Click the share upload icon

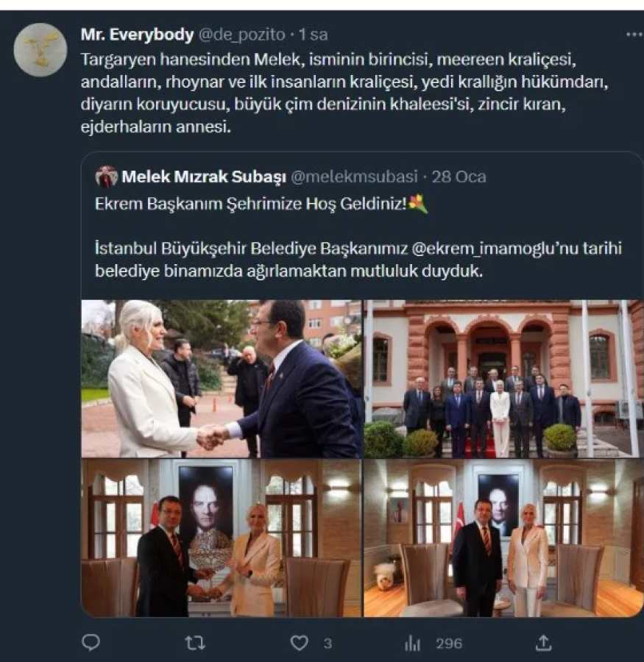pyautogui.click(x=543, y=643)
